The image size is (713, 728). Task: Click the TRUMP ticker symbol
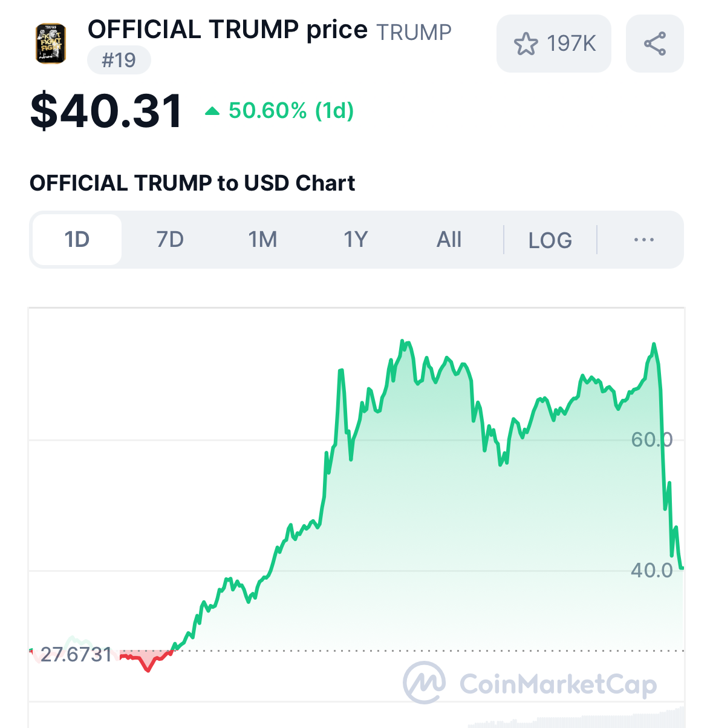click(414, 32)
